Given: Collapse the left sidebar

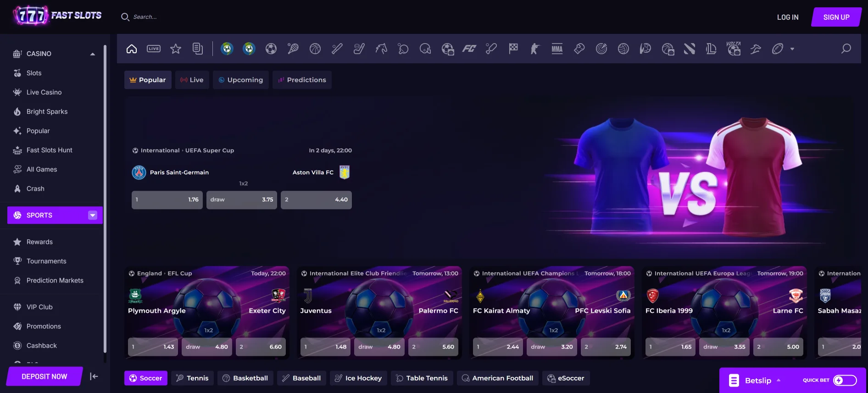Looking at the screenshot, I should click(x=94, y=376).
